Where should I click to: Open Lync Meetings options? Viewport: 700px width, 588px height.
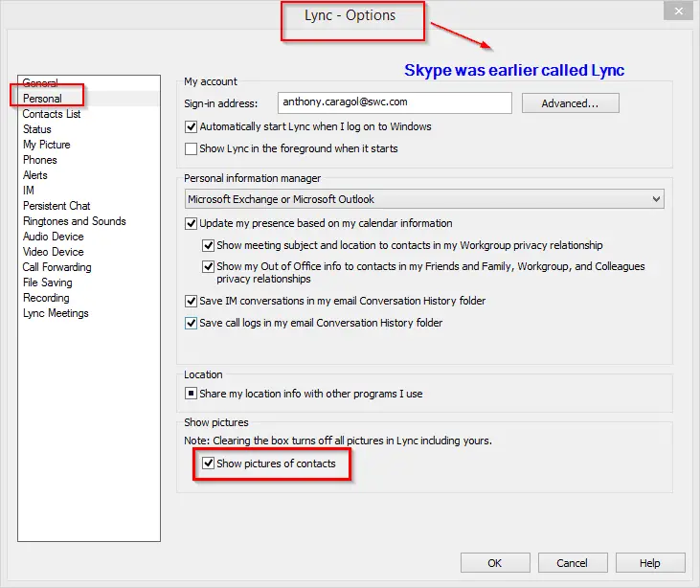(x=56, y=313)
